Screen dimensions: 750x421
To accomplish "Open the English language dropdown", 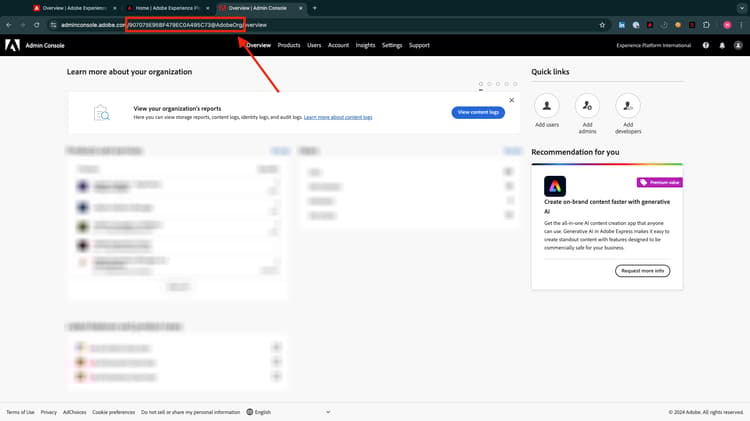I will point(288,412).
